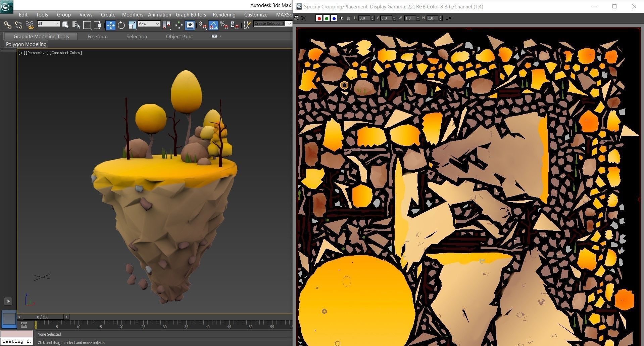
Task: Activate the Select and Scale tool
Action: click(132, 25)
